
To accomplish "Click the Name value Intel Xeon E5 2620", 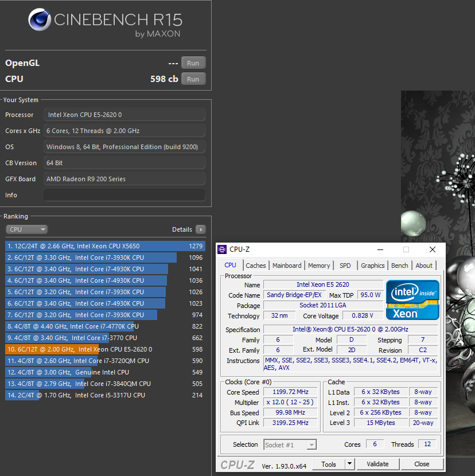I will click(323, 284).
